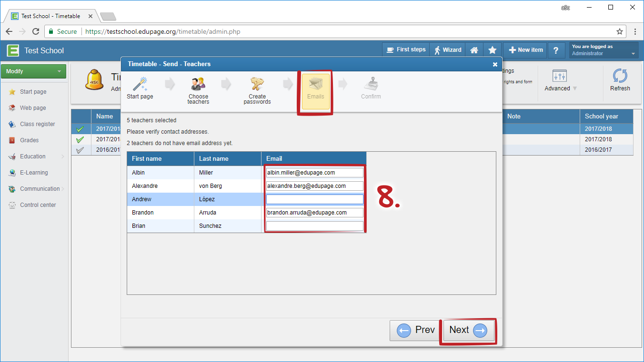Click the Confirm stamp step icon
644x362 pixels.
[x=371, y=85]
